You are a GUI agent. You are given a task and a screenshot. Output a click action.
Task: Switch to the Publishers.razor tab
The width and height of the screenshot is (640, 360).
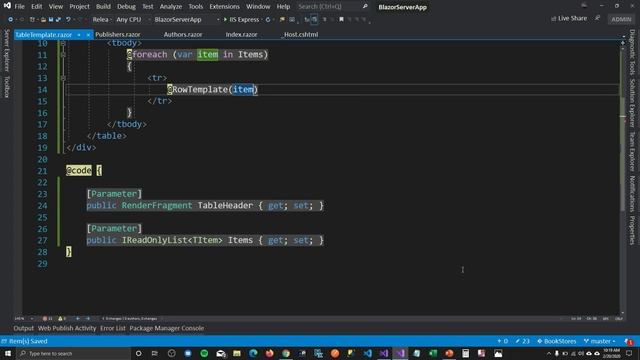(118, 35)
